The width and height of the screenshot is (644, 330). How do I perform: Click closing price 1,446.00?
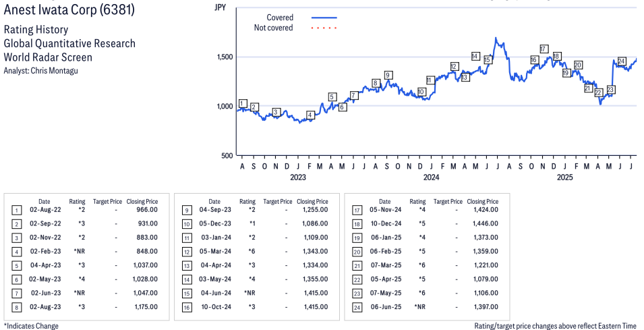point(486,223)
